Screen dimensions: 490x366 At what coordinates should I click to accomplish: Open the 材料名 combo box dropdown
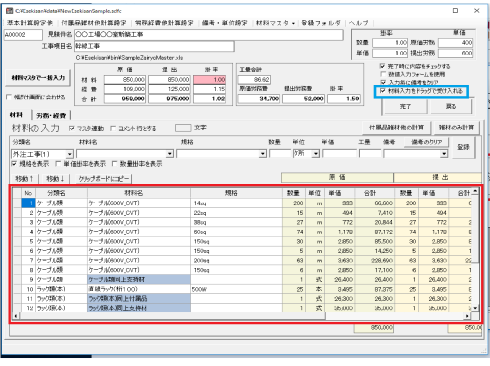click(170, 154)
